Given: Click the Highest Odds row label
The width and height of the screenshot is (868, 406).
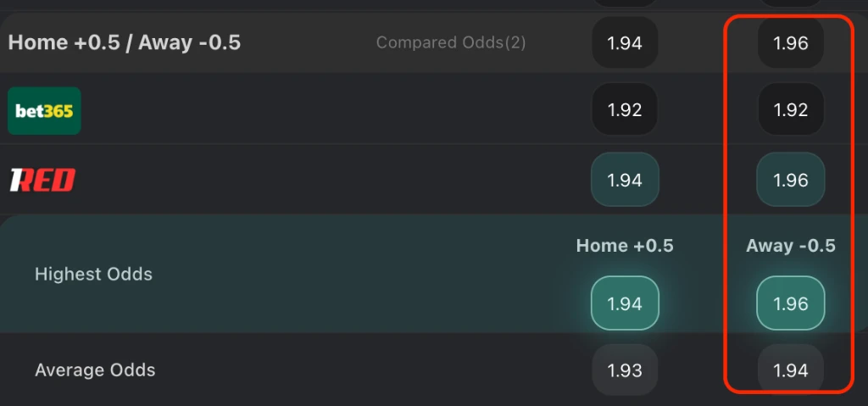Looking at the screenshot, I should 93,275.
